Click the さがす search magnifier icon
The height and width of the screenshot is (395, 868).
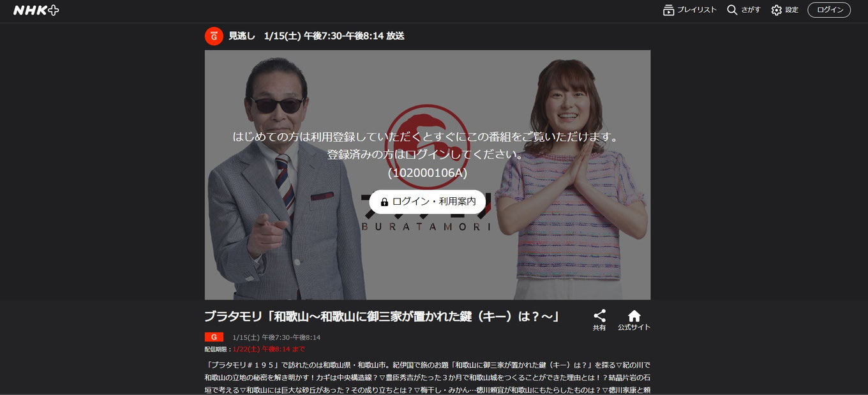[731, 10]
